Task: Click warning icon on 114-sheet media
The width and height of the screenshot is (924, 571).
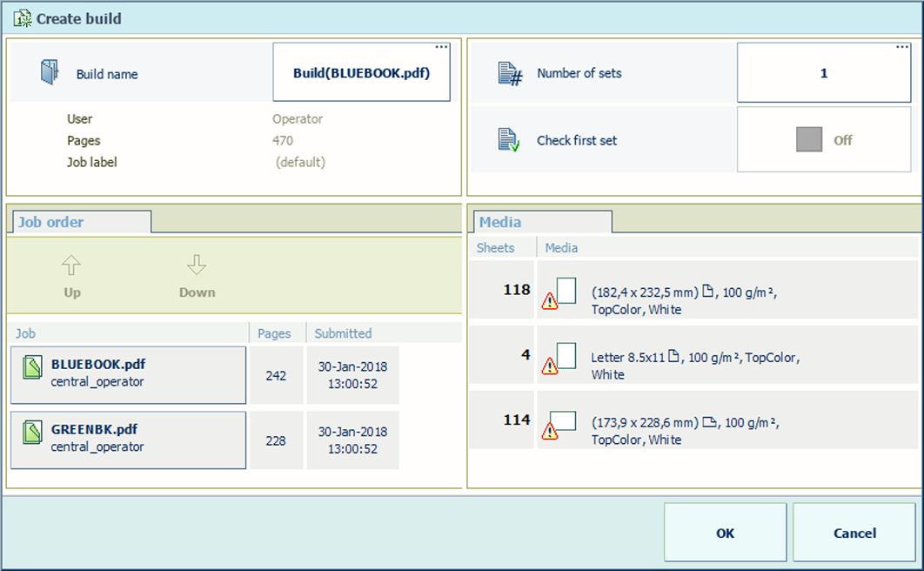Action: tap(550, 431)
